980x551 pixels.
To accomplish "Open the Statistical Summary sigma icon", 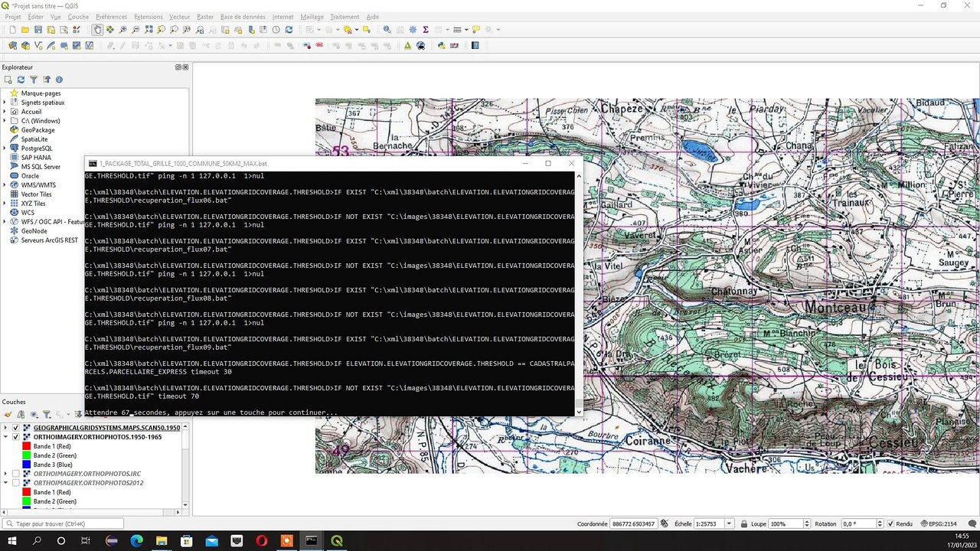I will [x=426, y=30].
